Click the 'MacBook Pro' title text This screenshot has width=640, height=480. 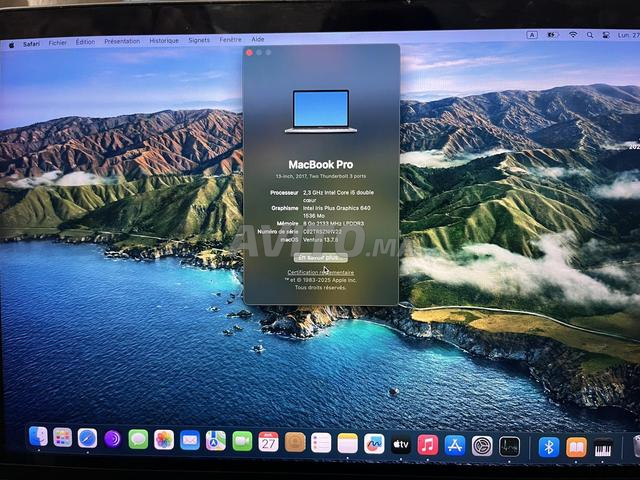[321, 165]
